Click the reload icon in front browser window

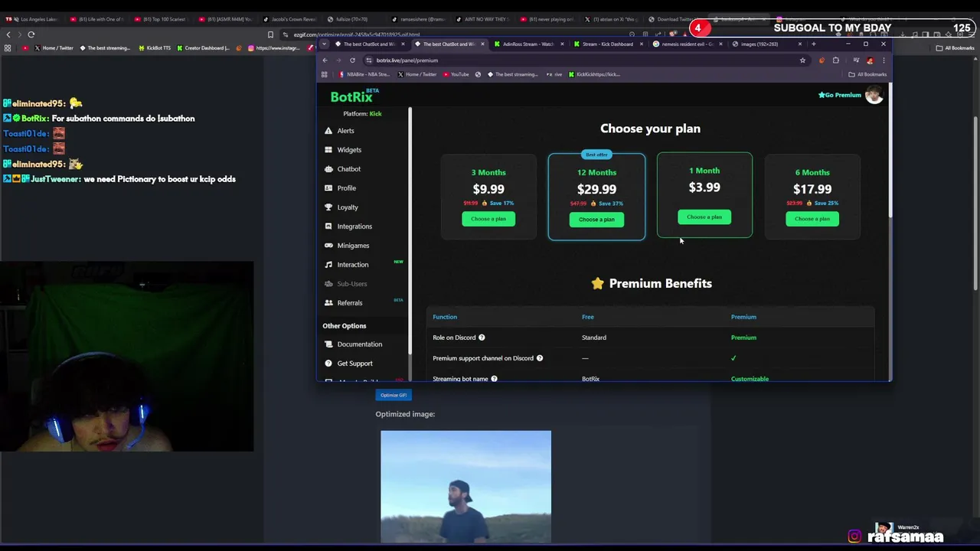click(x=352, y=60)
